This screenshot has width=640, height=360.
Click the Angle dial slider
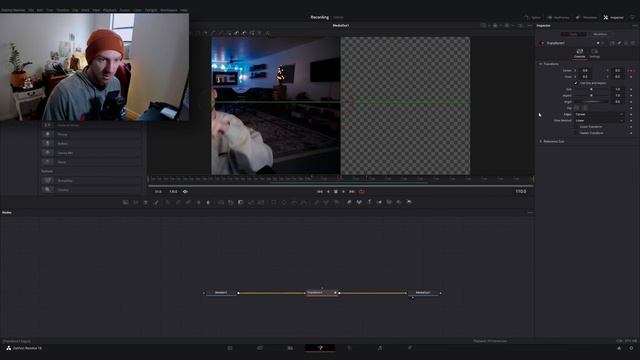pyautogui.click(x=591, y=102)
